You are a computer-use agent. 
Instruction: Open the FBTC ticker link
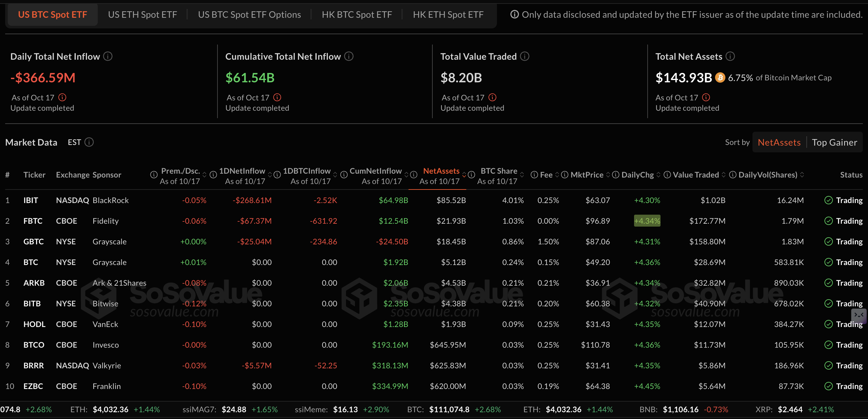click(x=33, y=221)
